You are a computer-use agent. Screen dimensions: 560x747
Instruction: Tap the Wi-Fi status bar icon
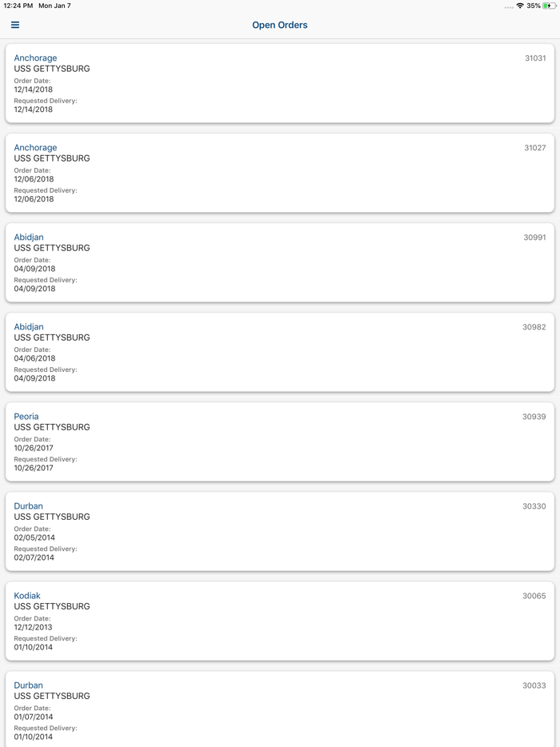coord(520,6)
